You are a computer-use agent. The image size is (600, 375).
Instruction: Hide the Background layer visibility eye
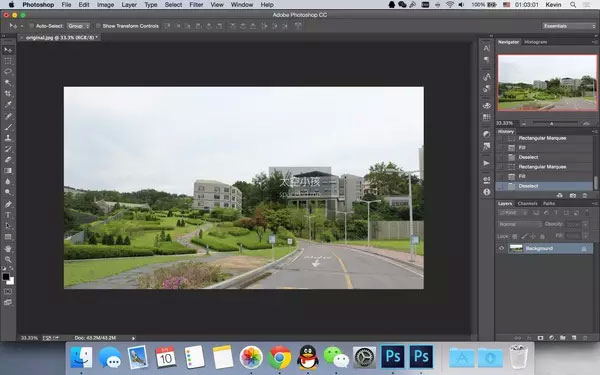coord(501,248)
